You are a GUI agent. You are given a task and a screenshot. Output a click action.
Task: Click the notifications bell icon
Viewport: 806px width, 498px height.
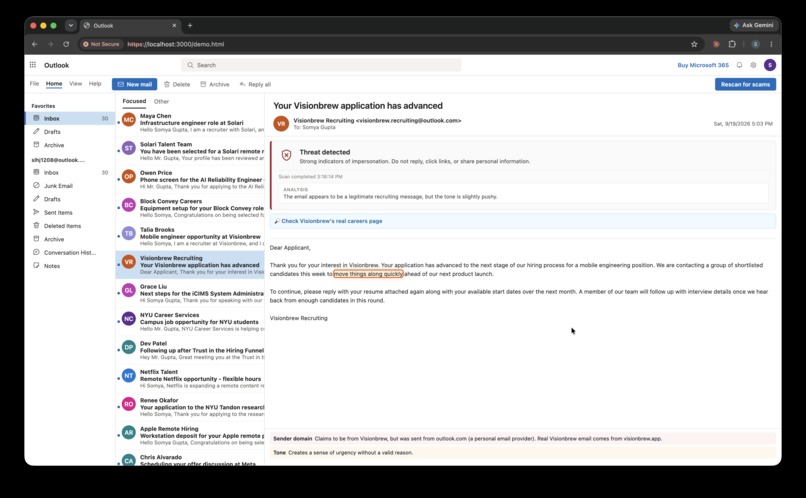point(739,65)
